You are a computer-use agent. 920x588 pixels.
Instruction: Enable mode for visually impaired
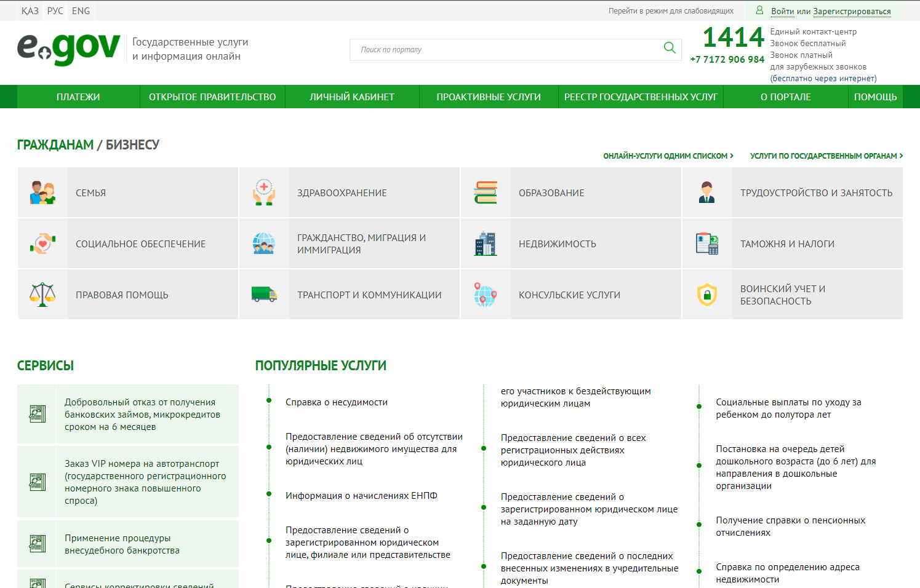click(671, 11)
